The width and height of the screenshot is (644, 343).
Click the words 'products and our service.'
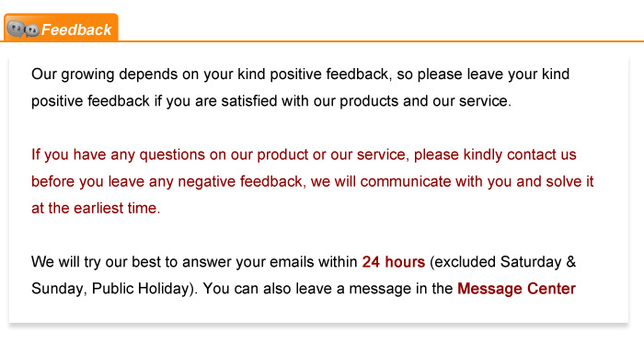(x=425, y=101)
